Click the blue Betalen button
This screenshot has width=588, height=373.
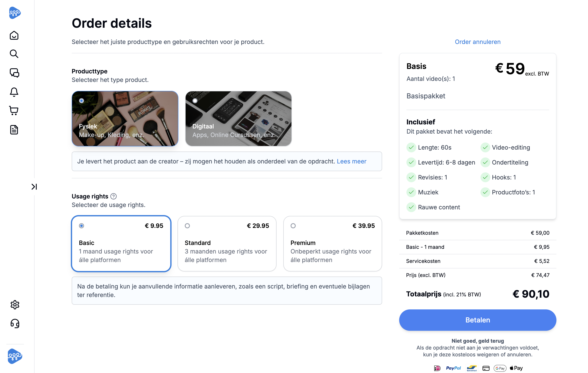pos(478,320)
